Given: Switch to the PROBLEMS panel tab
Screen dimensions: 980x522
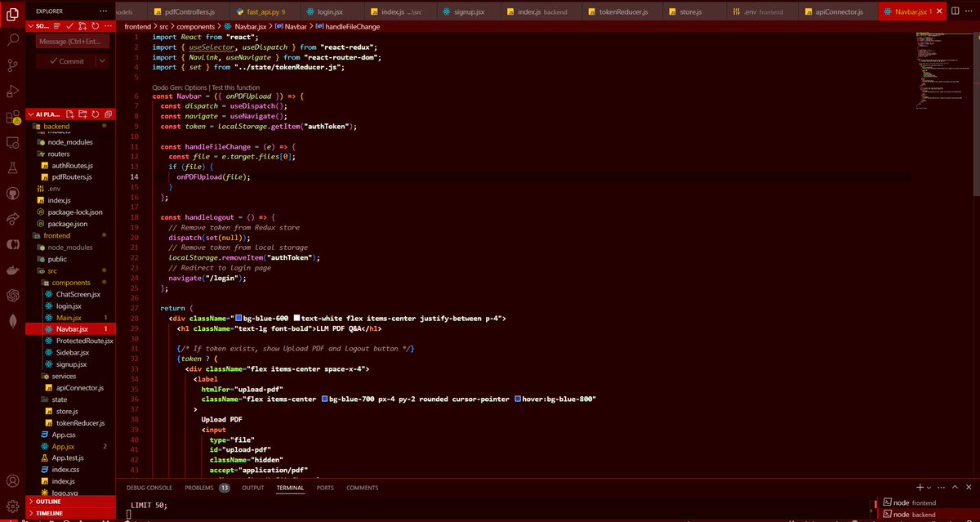Looking at the screenshot, I should click(198, 488).
